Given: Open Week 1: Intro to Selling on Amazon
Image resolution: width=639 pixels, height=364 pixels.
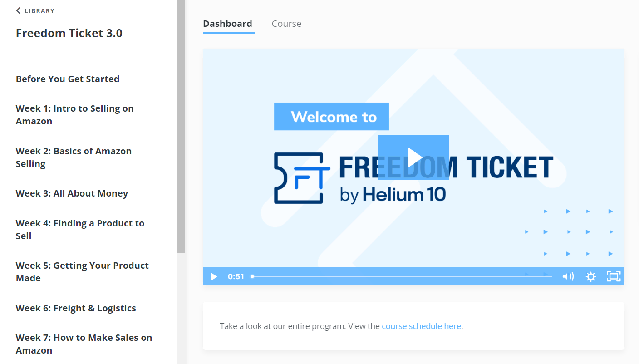Looking at the screenshot, I should [74, 114].
